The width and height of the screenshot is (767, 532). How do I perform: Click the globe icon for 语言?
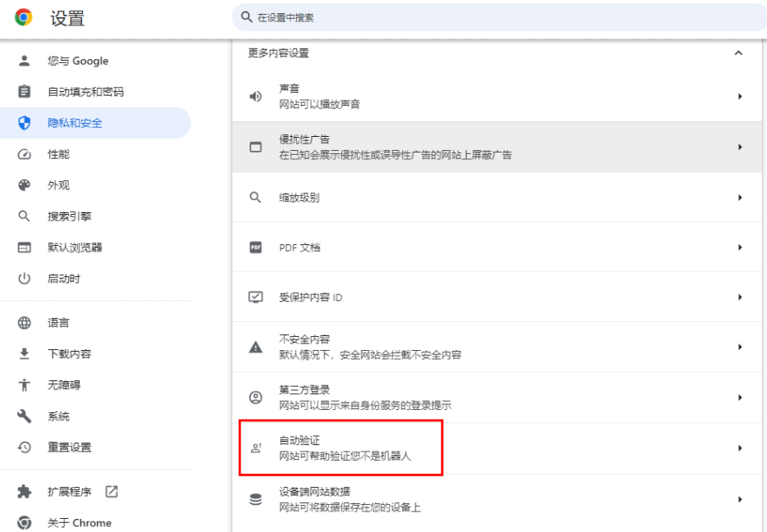coord(24,323)
